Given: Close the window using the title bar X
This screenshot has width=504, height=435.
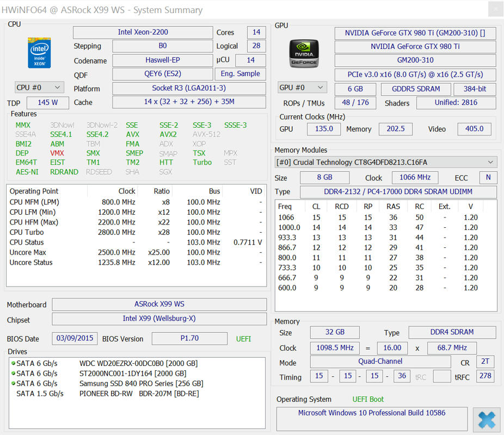Looking at the screenshot, I should point(494,9).
